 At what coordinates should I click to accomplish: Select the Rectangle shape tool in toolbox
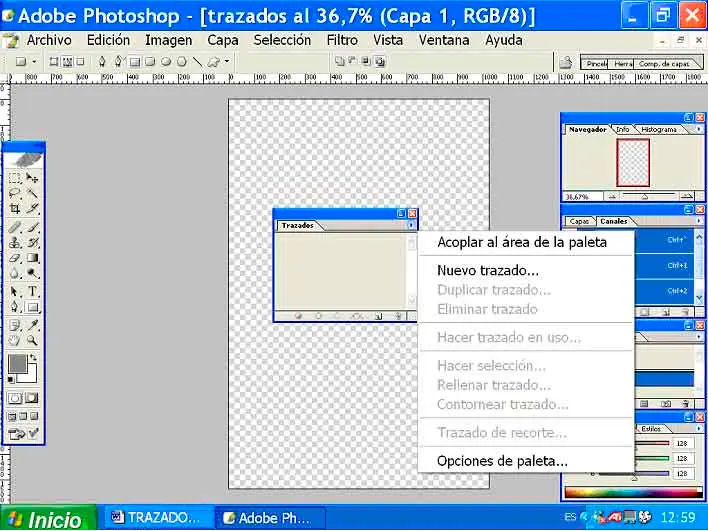coord(32,307)
